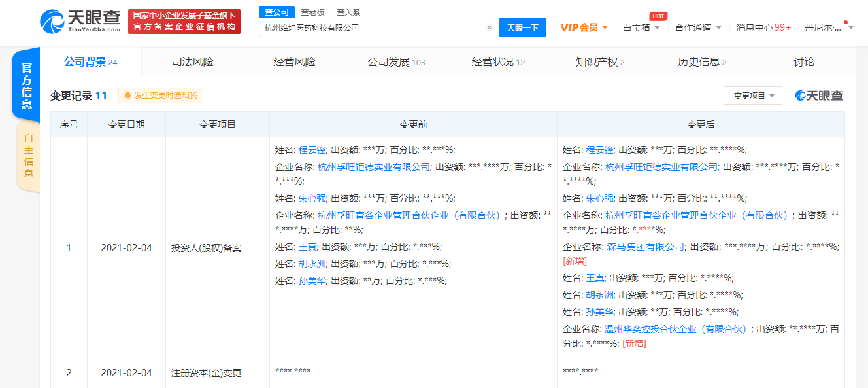Open the user account menu 丹尼尔

pos(826,27)
